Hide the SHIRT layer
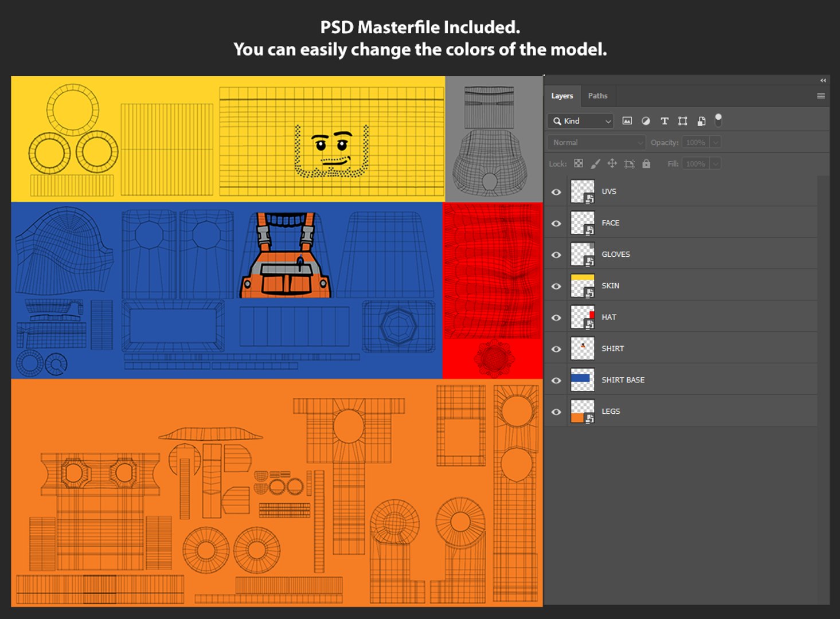Image resolution: width=840 pixels, height=619 pixels. click(556, 350)
